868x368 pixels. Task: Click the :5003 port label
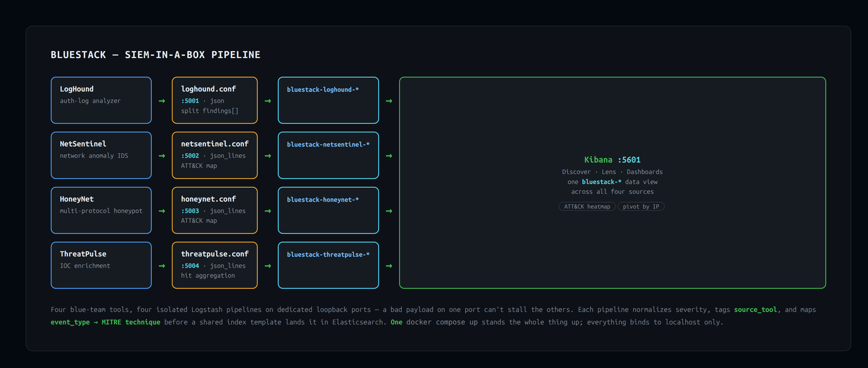[x=190, y=211]
